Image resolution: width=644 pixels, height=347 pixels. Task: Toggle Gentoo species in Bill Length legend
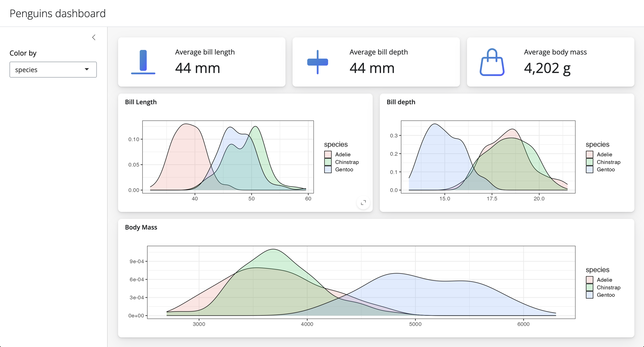pyautogui.click(x=328, y=169)
